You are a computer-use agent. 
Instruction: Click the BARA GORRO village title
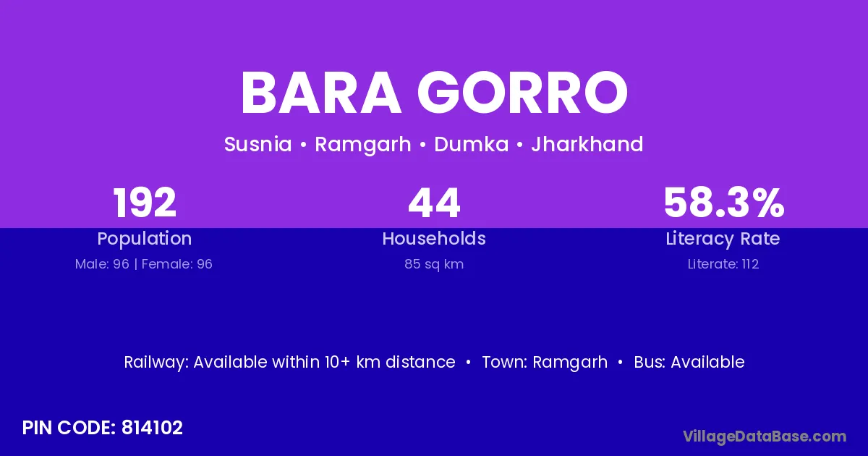[x=434, y=93]
